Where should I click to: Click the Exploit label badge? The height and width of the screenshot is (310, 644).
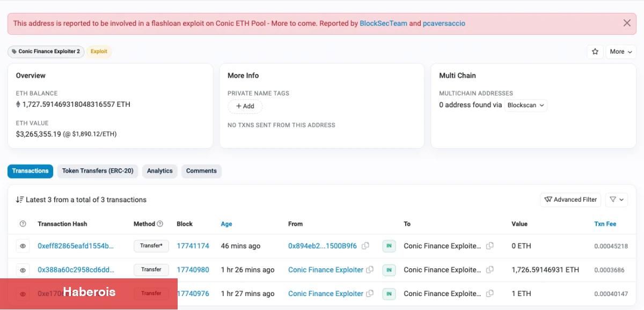pyautogui.click(x=99, y=51)
